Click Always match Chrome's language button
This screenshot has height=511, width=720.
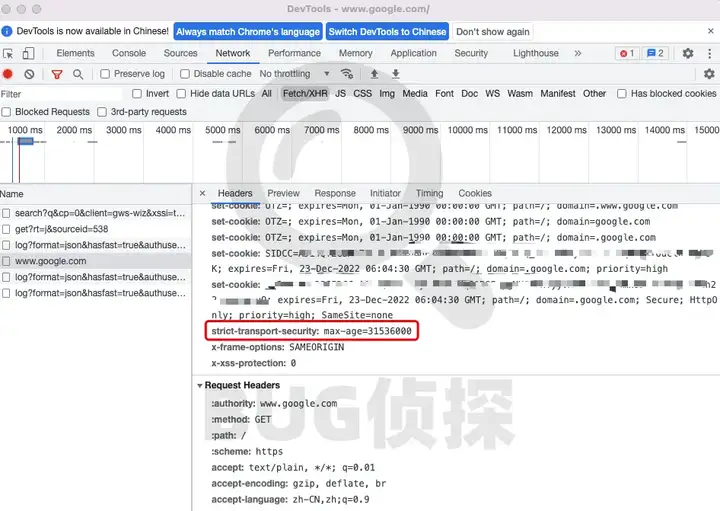[248, 32]
